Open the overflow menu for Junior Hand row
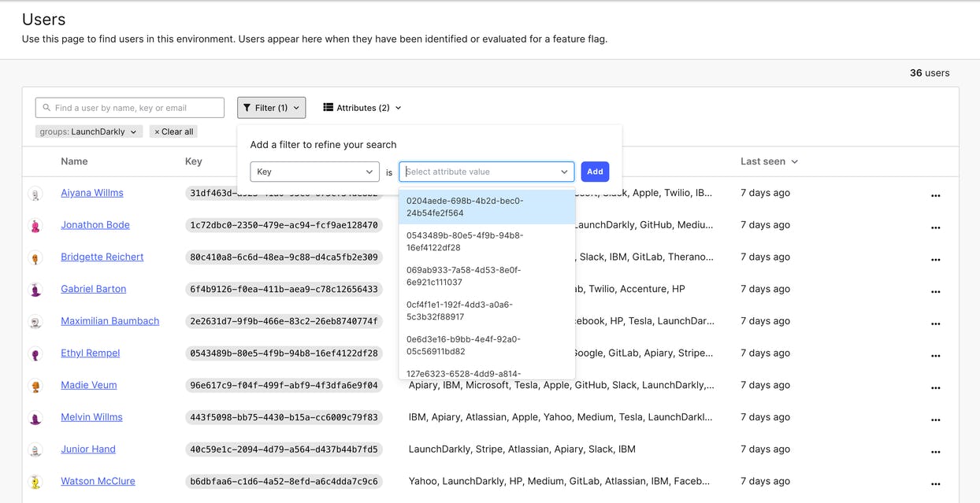 (x=936, y=452)
